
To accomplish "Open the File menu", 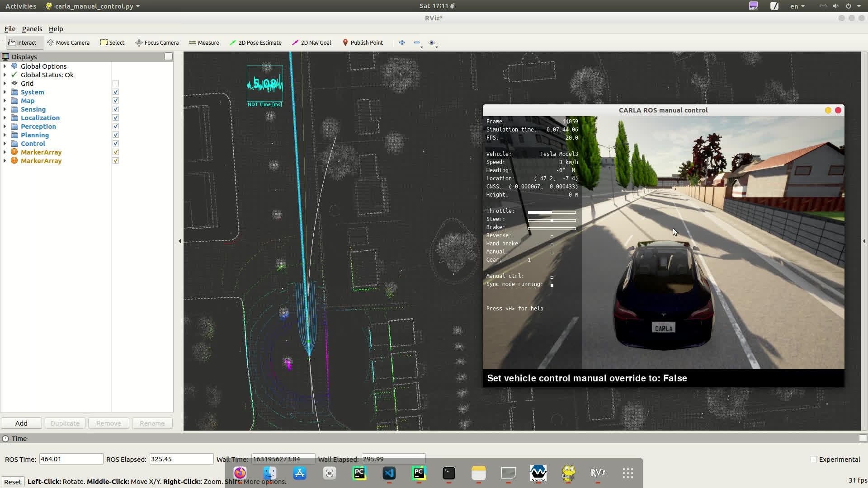I will coord(10,28).
